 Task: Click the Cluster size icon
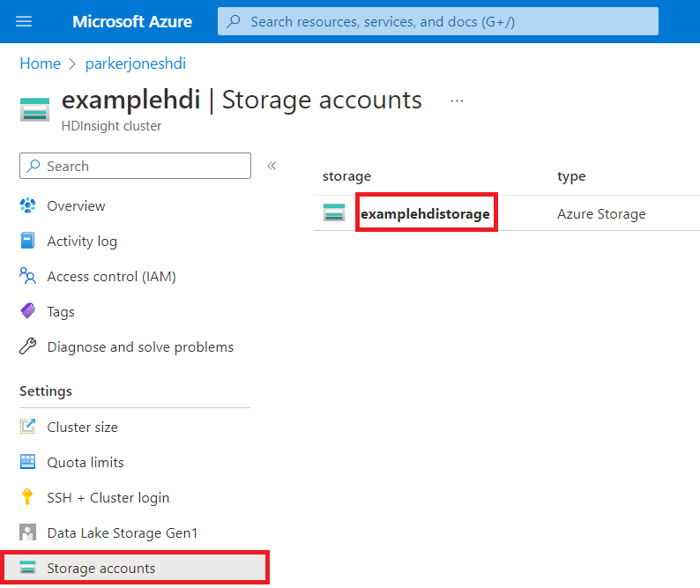(x=28, y=427)
